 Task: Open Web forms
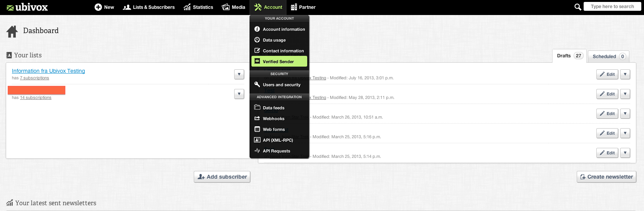[x=279, y=129]
